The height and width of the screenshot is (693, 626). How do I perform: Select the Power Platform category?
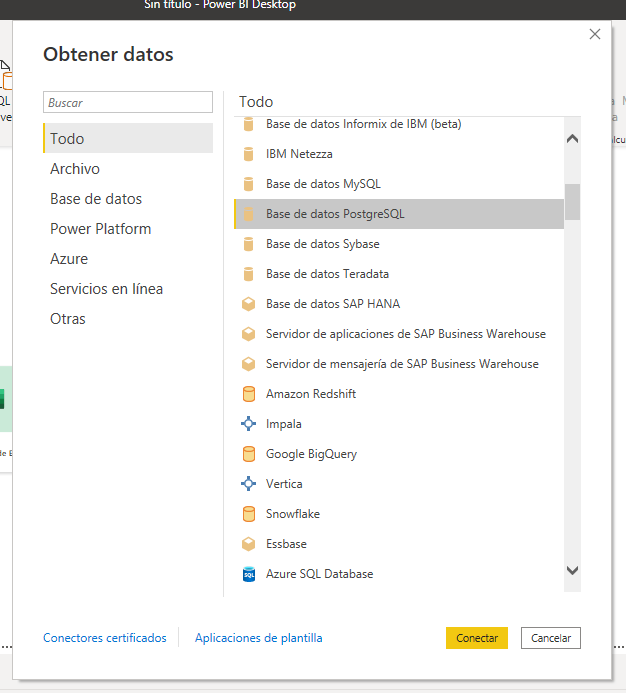128,228
